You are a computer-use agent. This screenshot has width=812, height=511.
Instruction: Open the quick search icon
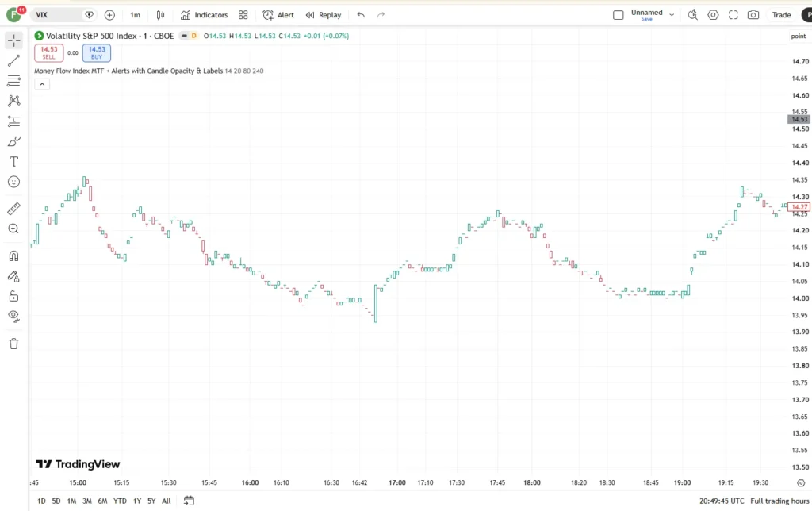point(693,15)
